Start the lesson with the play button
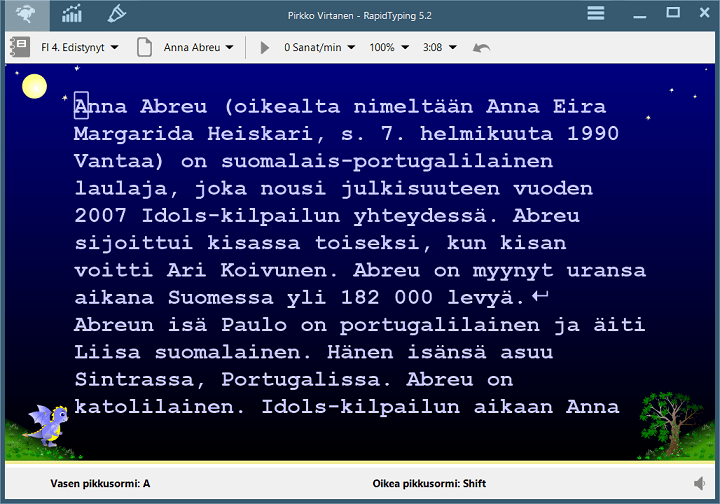The height and width of the screenshot is (504, 720). pos(264,47)
